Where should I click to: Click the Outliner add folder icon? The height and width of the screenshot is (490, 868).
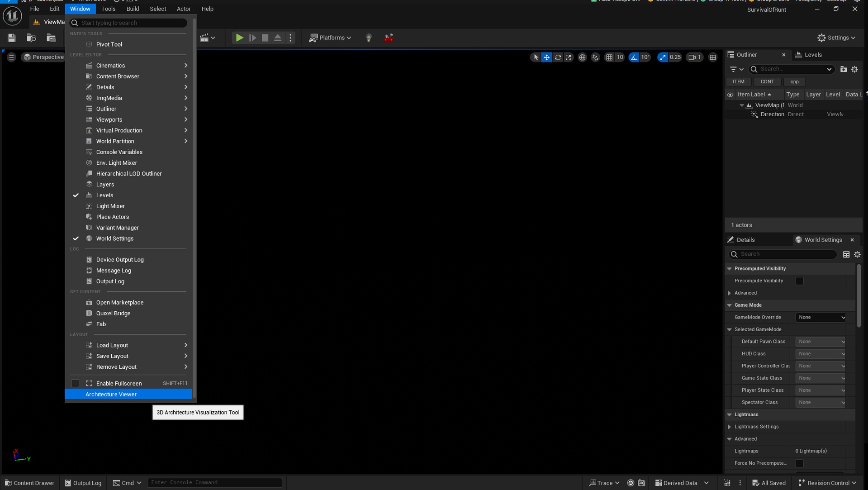844,69
